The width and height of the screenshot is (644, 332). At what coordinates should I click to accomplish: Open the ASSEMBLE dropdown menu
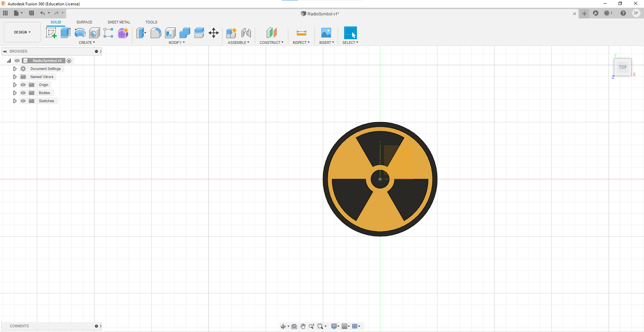coord(238,43)
